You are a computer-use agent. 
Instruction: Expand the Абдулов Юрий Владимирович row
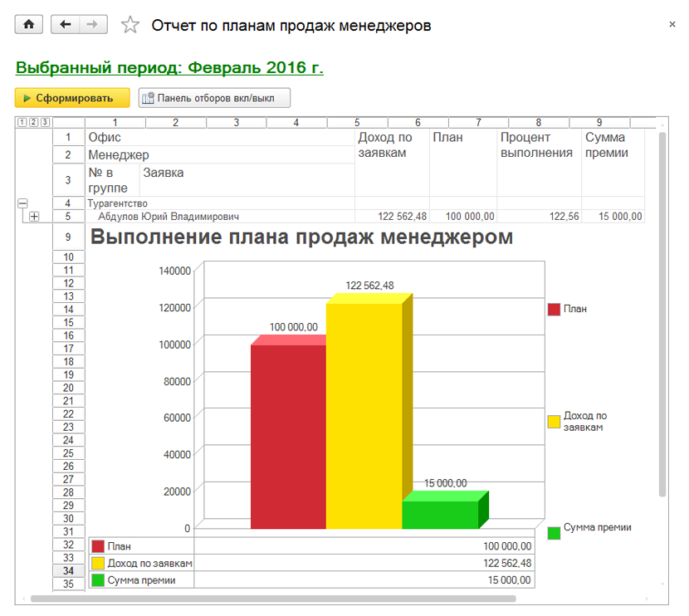point(34,217)
